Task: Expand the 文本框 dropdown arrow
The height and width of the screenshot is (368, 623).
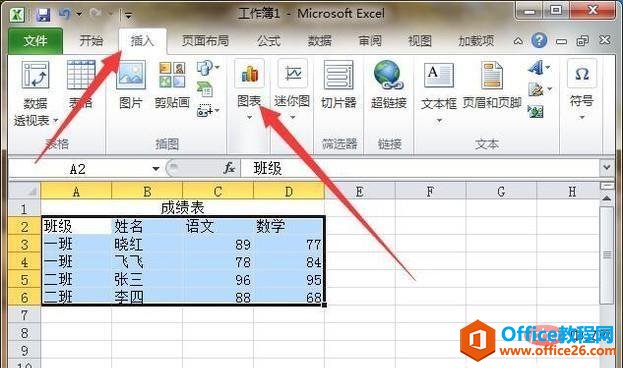Action: pos(439,120)
